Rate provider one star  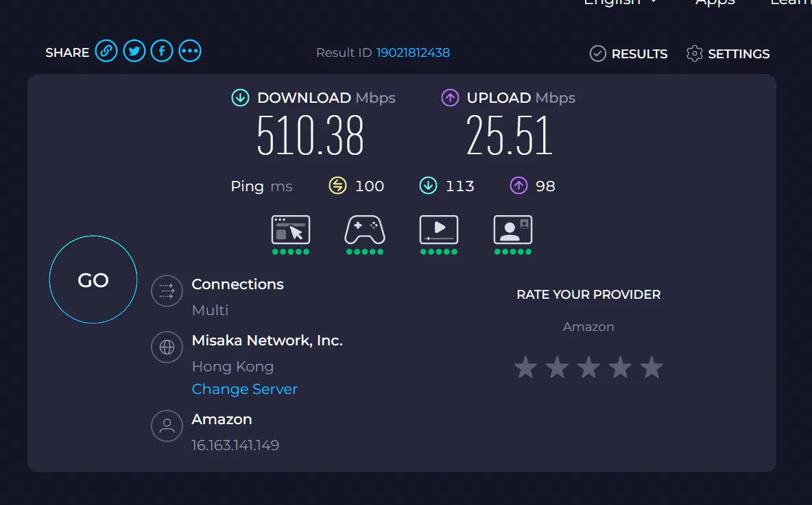(525, 368)
